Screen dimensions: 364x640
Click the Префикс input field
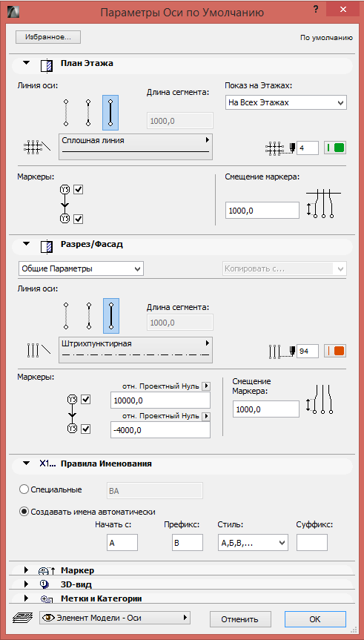(188, 543)
